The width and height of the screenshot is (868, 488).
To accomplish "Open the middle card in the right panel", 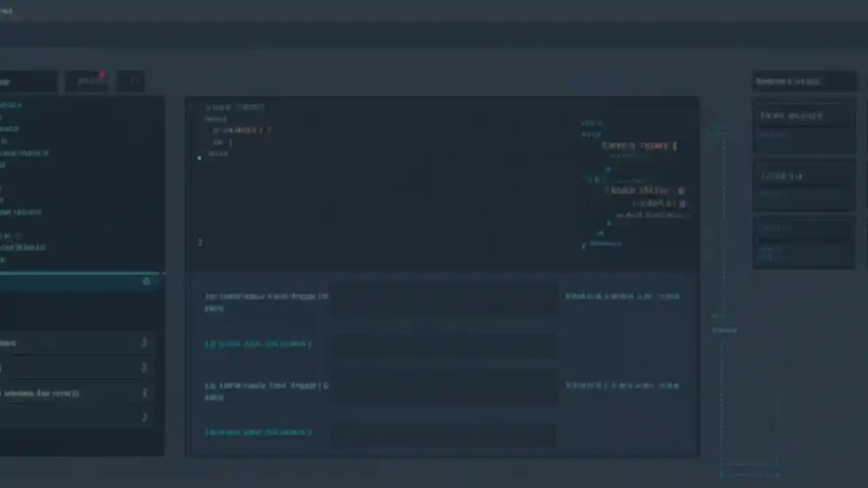I will [x=804, y=186].
